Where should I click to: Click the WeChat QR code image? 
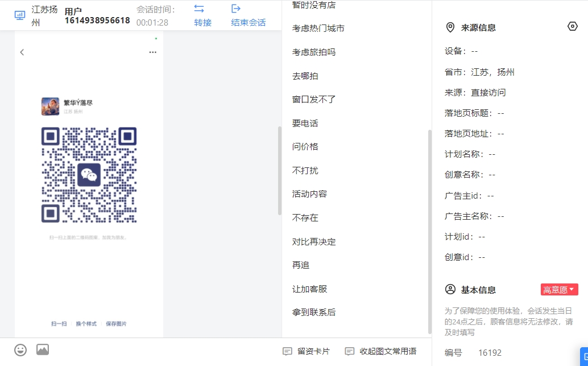[89, 175]
